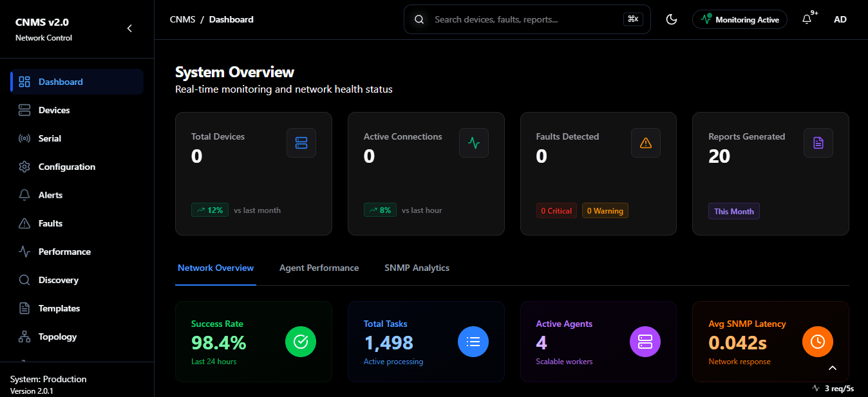This screenshot has height=397, width=868.
Task: Click the Success Rate checkmark icon
Action: [300, 342]
